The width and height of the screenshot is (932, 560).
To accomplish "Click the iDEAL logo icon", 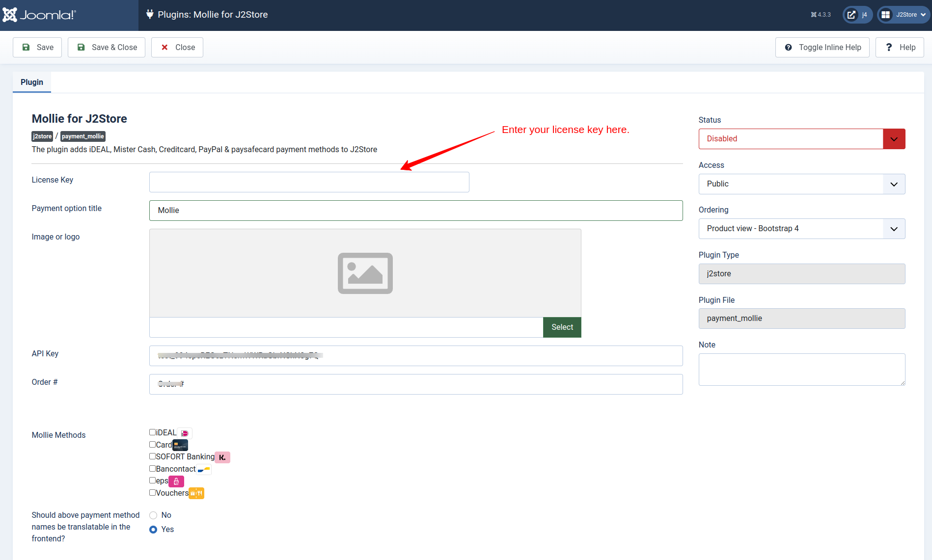I will tap(185, 433).
